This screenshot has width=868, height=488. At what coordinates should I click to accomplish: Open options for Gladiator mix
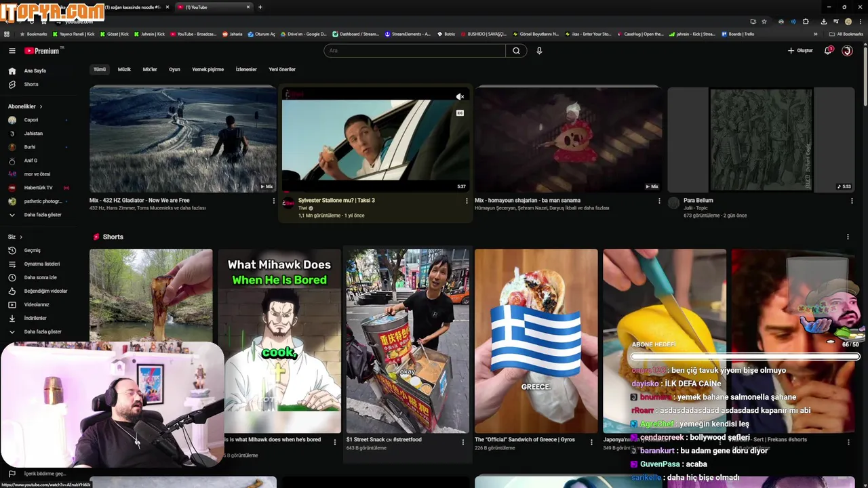click(x=274, y=201)
